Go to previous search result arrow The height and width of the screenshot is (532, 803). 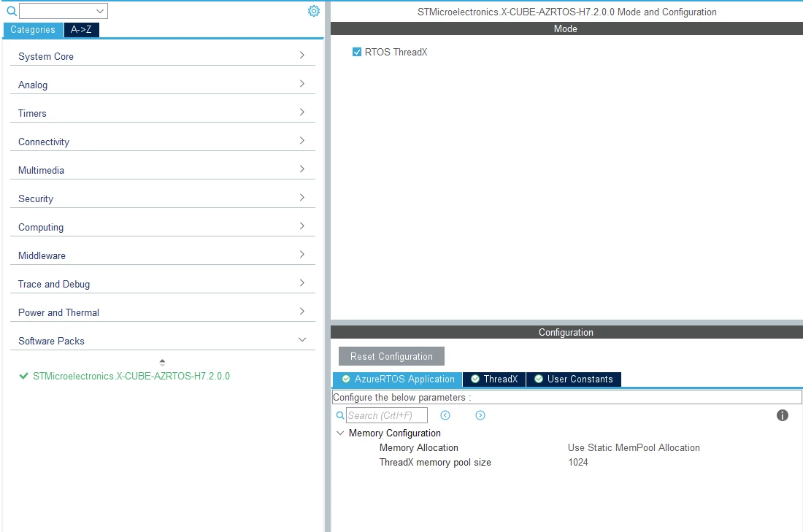click(x=445, y=415)
